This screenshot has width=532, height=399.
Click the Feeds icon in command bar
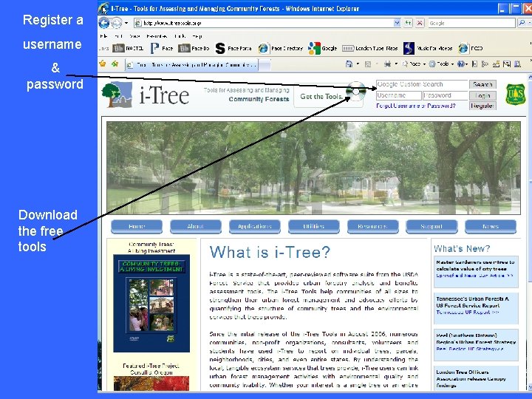368,64
